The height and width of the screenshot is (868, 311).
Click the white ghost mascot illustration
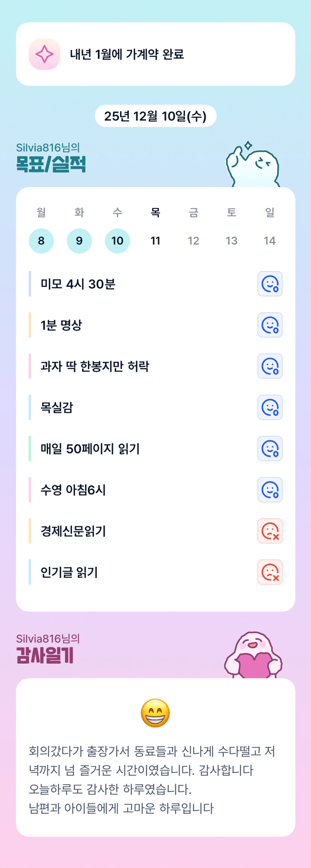tap(253, 166)
